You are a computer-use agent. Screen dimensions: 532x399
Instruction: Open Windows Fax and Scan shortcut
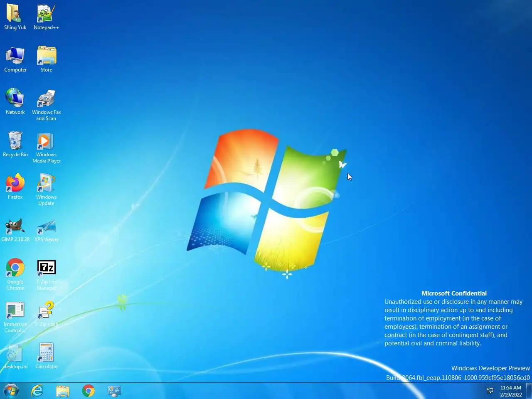46,105
